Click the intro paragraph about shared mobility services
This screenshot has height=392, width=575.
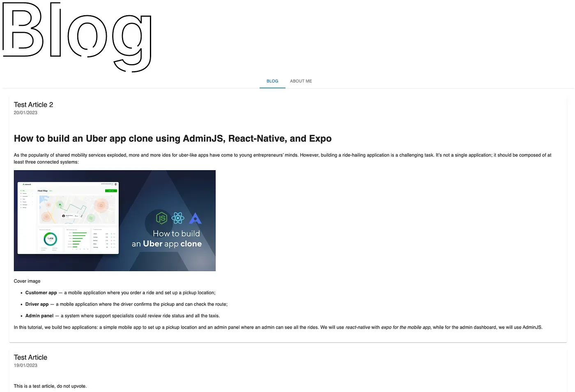point(283,158)
